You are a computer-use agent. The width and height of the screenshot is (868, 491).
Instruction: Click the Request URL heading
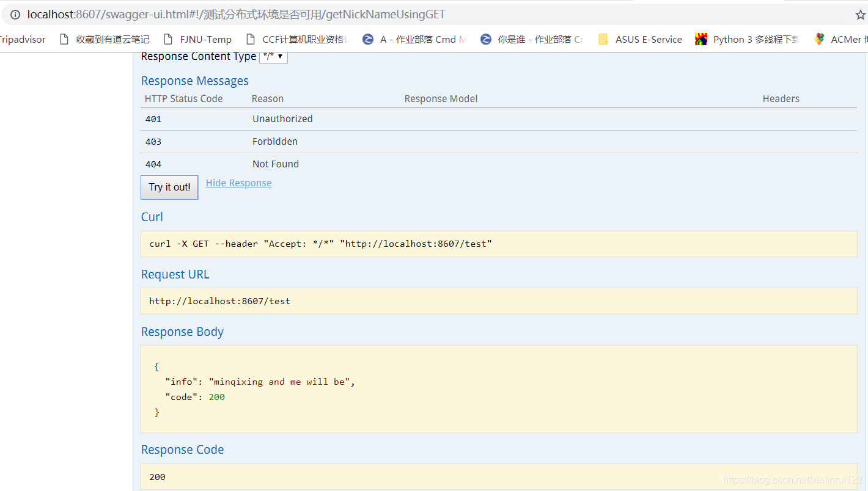pyautogui.click(x=175, y=274)
